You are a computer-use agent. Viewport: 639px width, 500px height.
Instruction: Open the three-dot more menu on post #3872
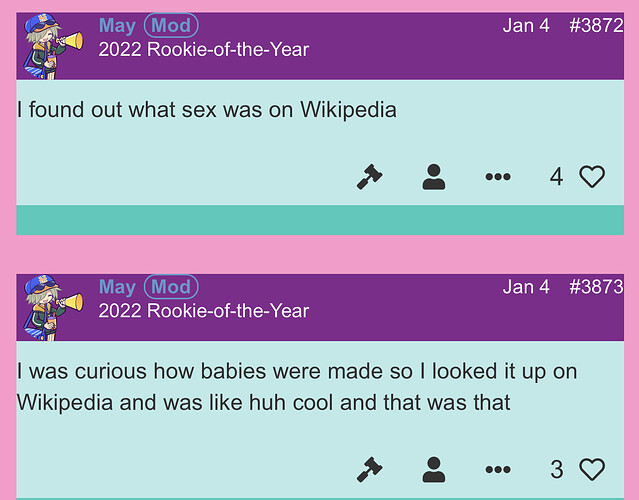[x=498, y=177]
